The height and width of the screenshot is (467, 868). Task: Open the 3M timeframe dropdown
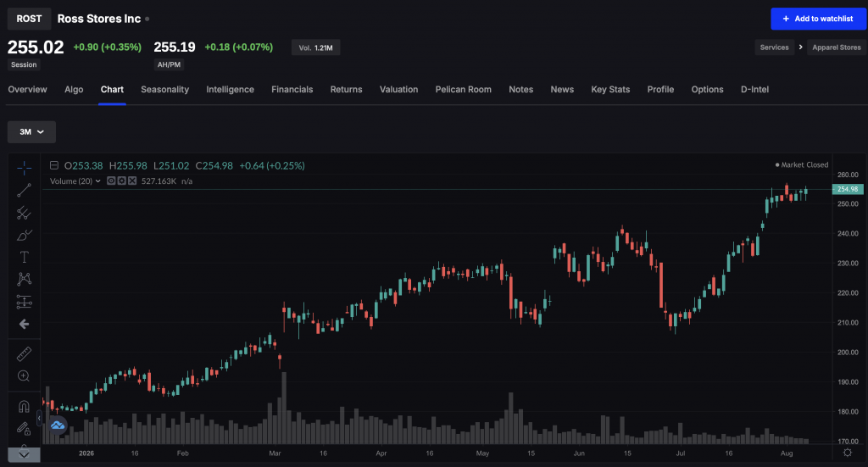coord(31,131)
